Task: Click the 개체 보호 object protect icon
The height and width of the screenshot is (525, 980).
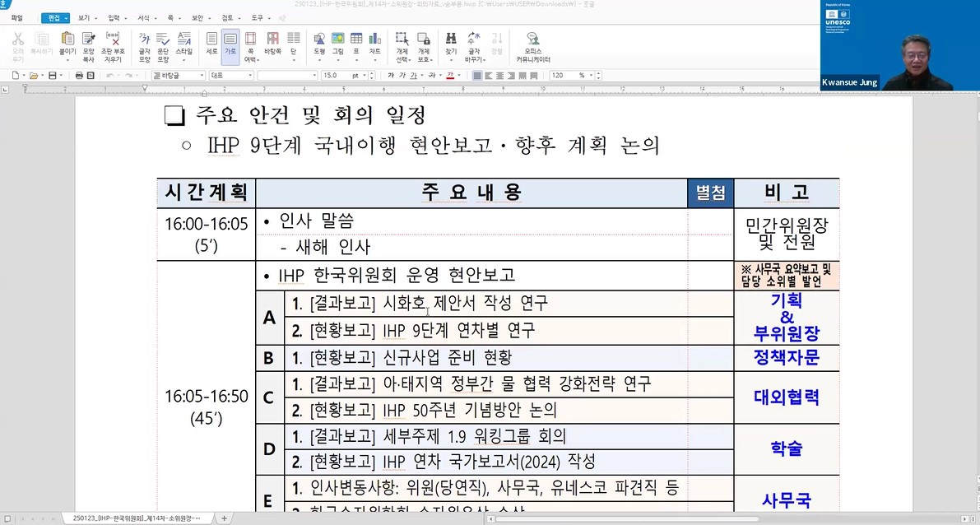Action: [x=424, y=47]
